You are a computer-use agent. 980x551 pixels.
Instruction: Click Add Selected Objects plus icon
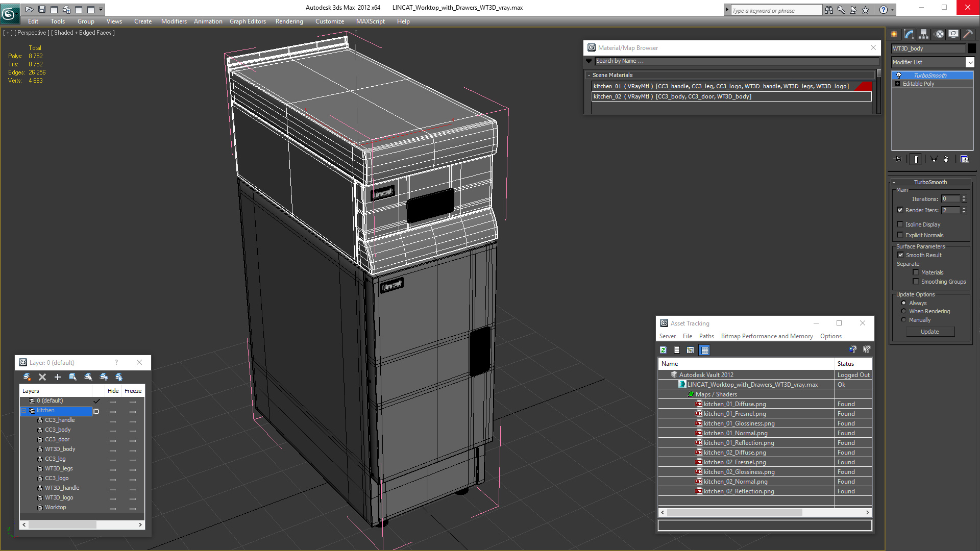tap(58, 377)
